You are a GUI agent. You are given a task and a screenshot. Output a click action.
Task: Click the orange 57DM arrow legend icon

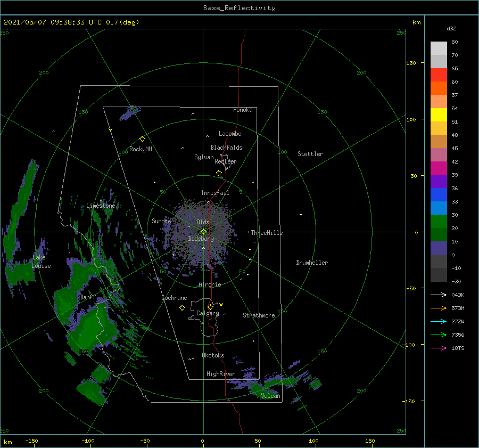tap(439, 308)
